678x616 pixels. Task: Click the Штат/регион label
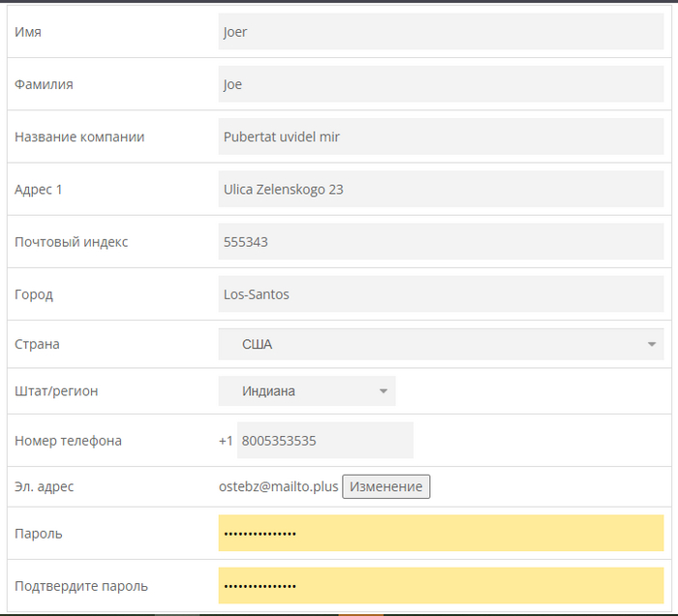56,391
